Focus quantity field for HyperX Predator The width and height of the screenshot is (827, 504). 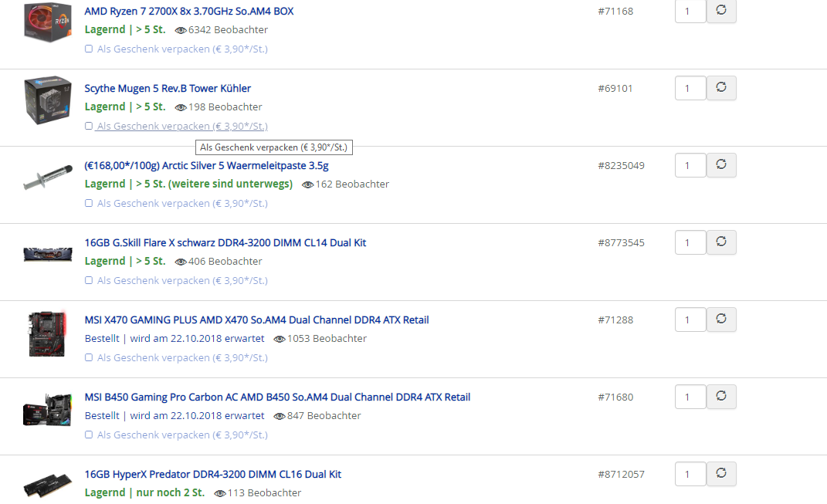690,474
